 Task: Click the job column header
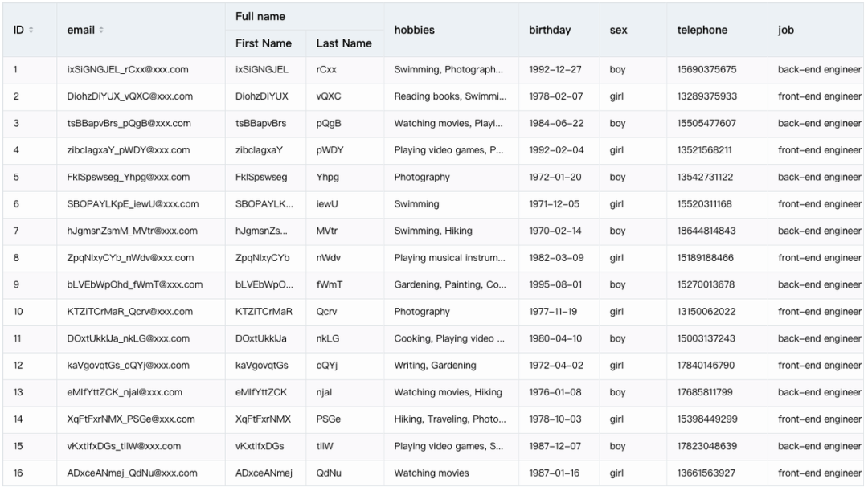click(x=786, y=30)
